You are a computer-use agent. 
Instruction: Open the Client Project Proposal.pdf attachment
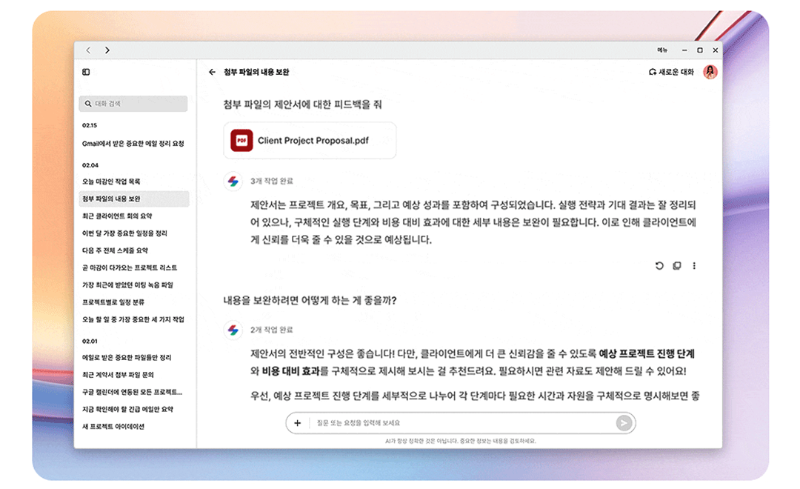tap(310, 140)
